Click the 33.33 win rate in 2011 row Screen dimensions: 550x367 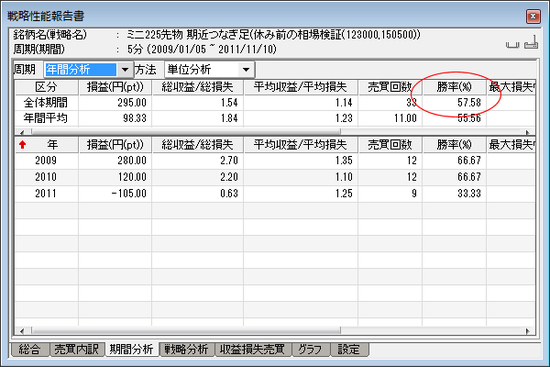pos(469,193)
